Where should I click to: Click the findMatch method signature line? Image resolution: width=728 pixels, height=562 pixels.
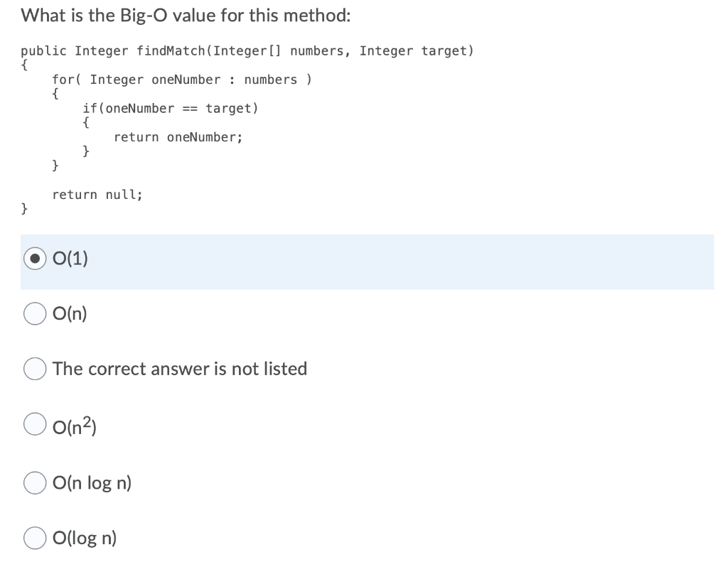coord(247,50)
